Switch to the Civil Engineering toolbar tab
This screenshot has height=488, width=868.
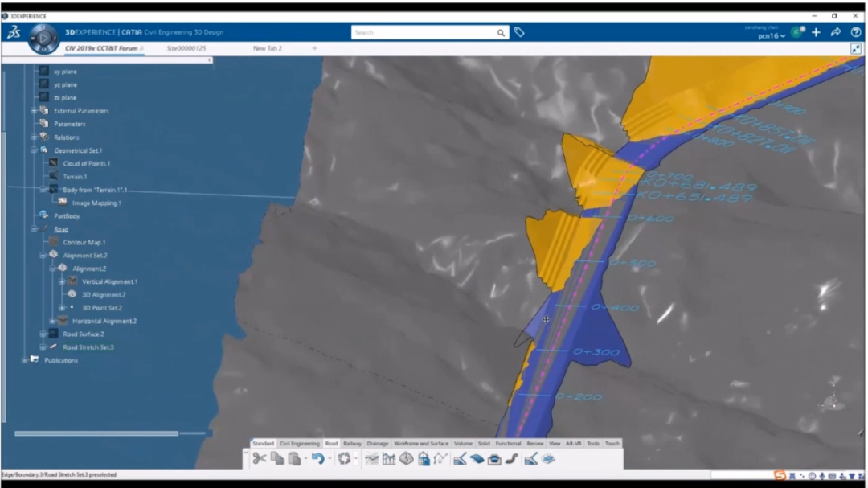click(299, 444)
